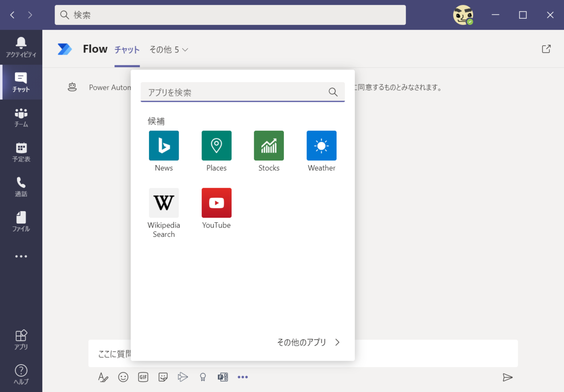Click the Forms icon in compose toolbar

coord(223,377)
